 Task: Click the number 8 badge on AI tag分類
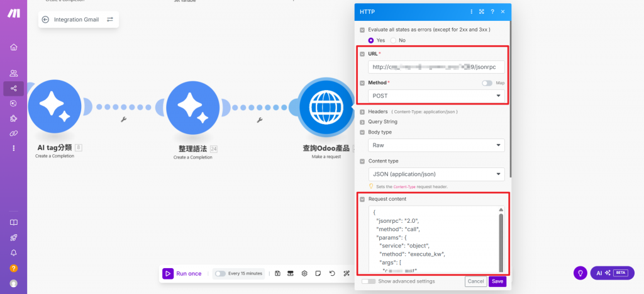point(79,147)
